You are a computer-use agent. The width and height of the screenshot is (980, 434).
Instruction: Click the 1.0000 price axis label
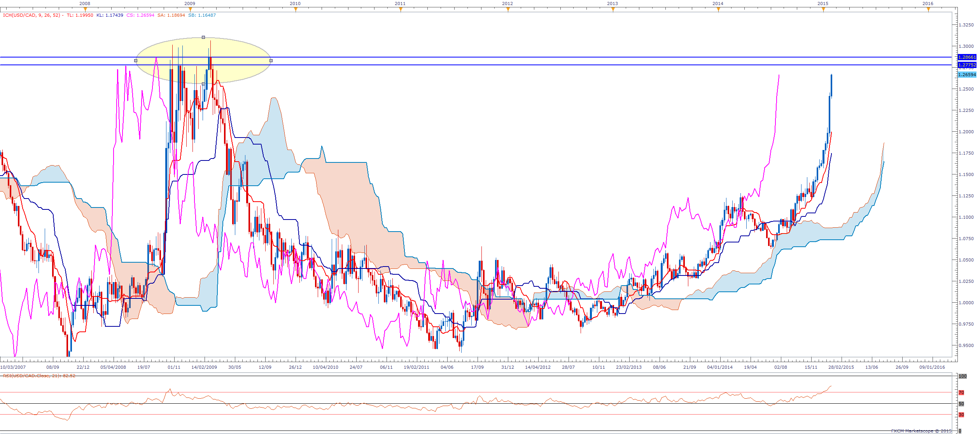[x=966, y=303]
